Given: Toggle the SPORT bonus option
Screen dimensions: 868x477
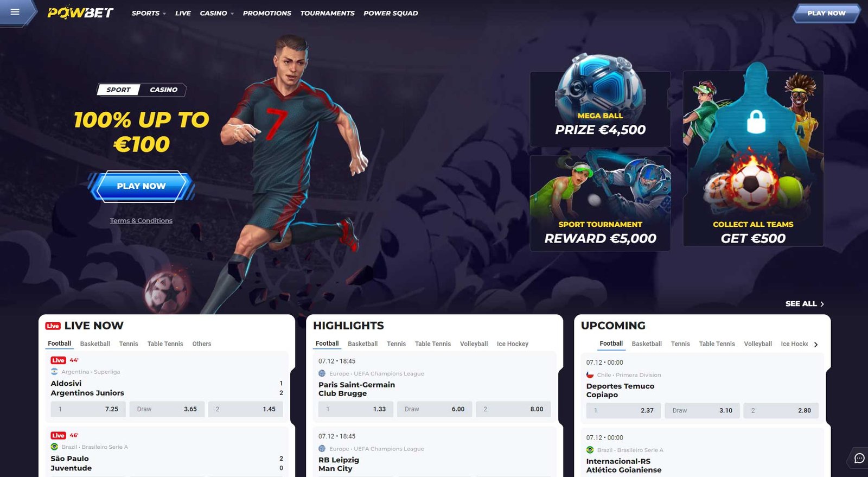Looking at the screenshot, I should point(118,90).
